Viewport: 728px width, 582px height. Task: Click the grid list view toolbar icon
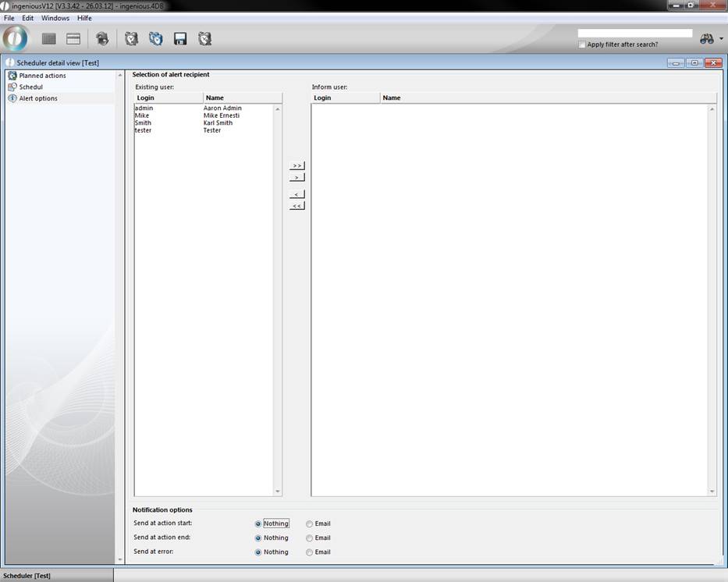coord(49,38)
